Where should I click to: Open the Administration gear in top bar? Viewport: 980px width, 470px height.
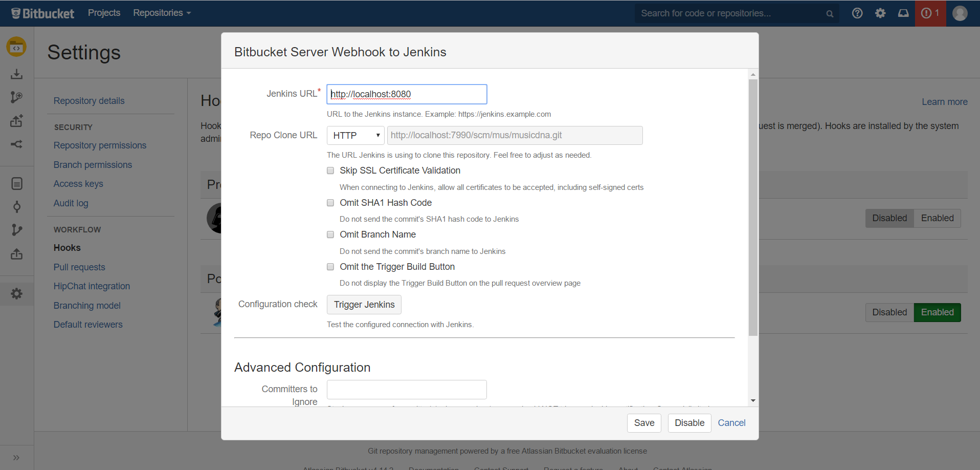(x=880, y=13)
